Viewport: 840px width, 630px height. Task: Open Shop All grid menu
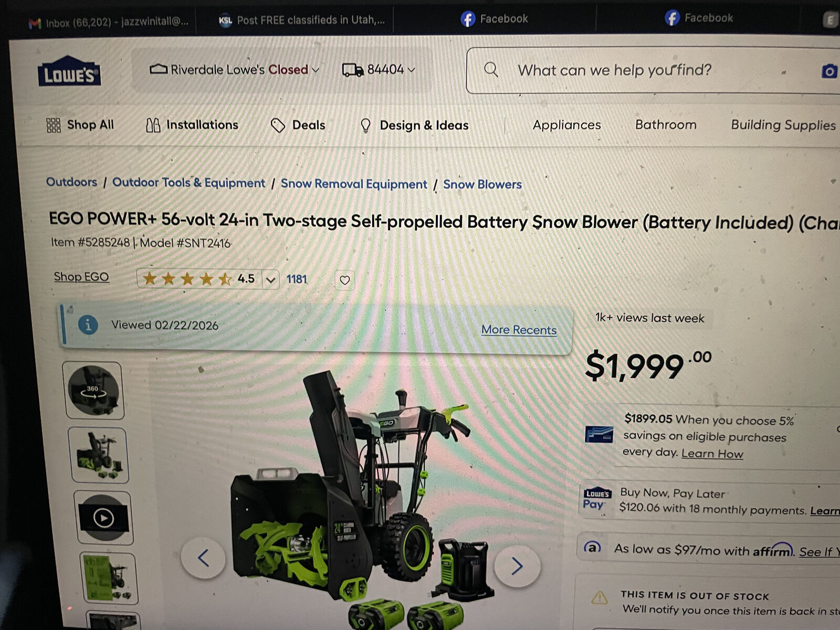(80, 125)
